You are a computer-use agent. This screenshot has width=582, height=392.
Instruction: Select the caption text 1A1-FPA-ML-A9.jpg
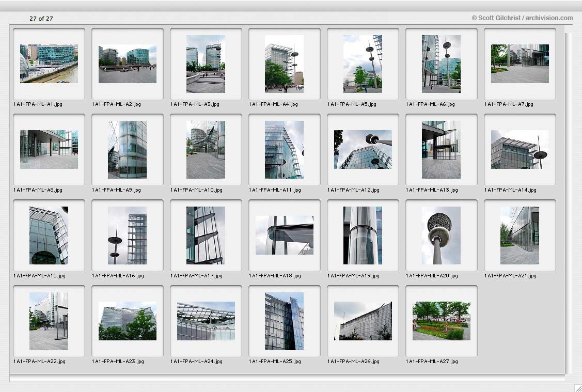point(116,190)
